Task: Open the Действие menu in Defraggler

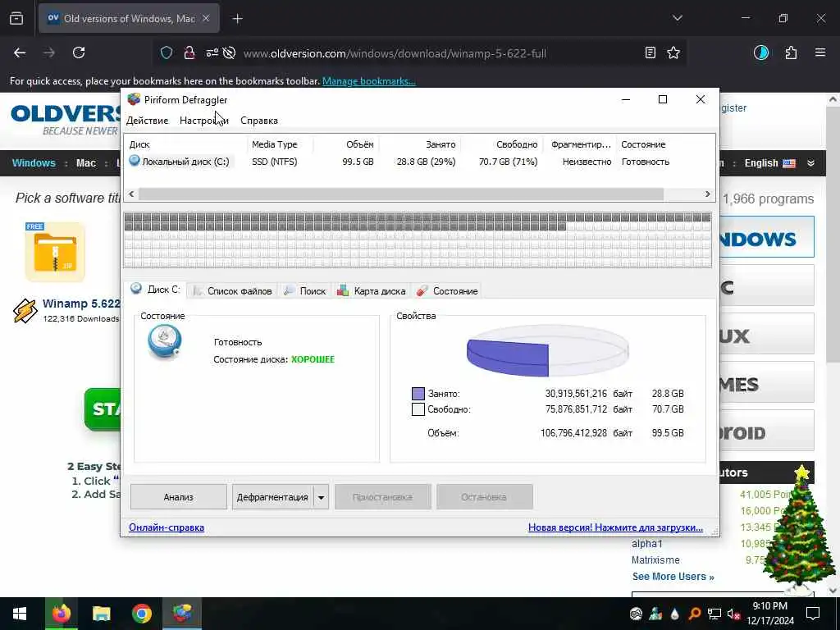Action: pos(148,121)
